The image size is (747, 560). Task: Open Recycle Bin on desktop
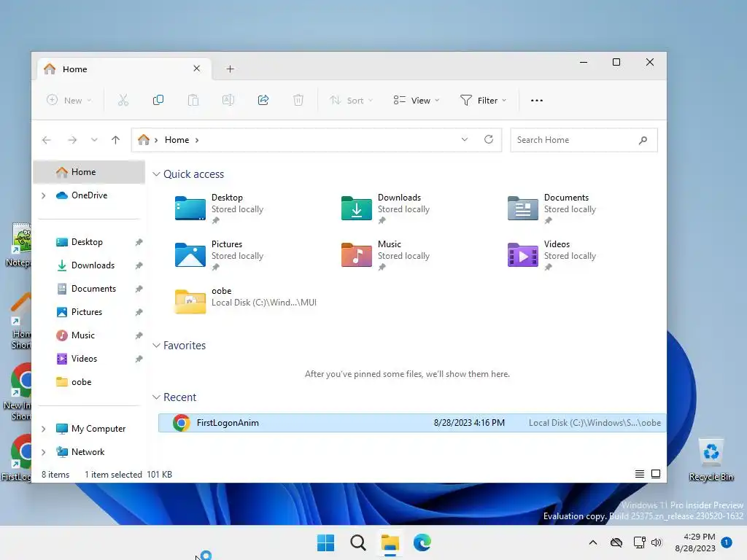pyautogui.click(x=711, y=459)
